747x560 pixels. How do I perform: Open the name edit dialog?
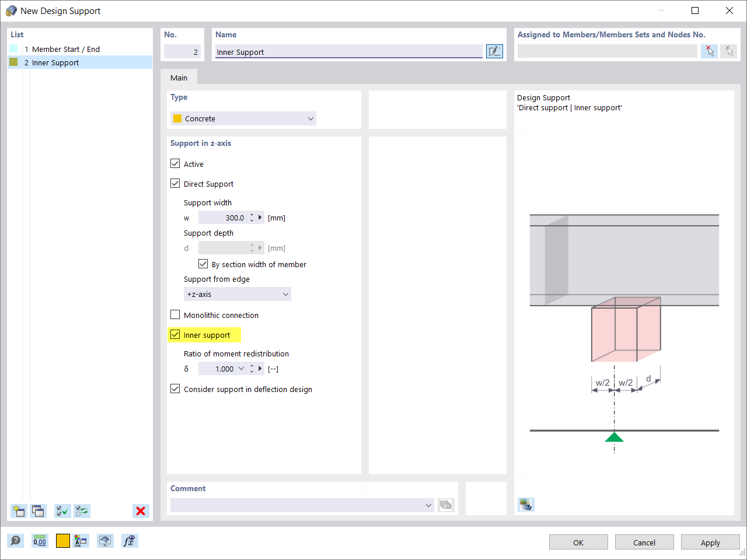[494, 51]
